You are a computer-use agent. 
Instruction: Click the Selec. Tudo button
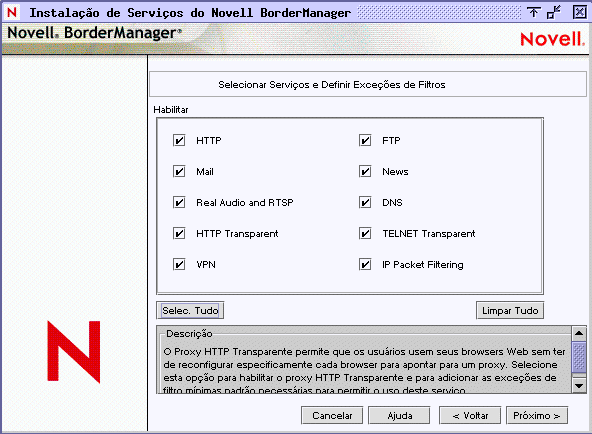[190, 310]
